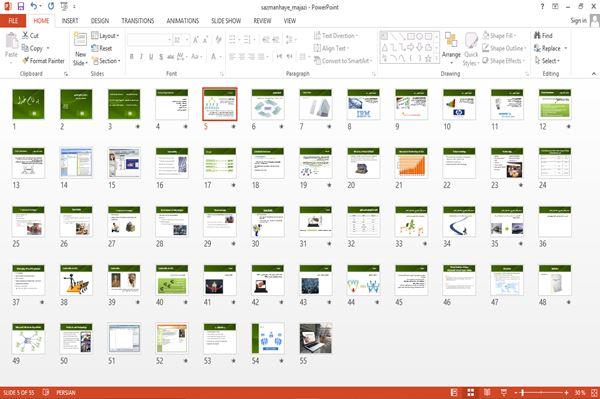The width and height of the screenshot is (600, 399).
Task: Toggle Strikethrough formatting
Action: (x=170, y=57)
